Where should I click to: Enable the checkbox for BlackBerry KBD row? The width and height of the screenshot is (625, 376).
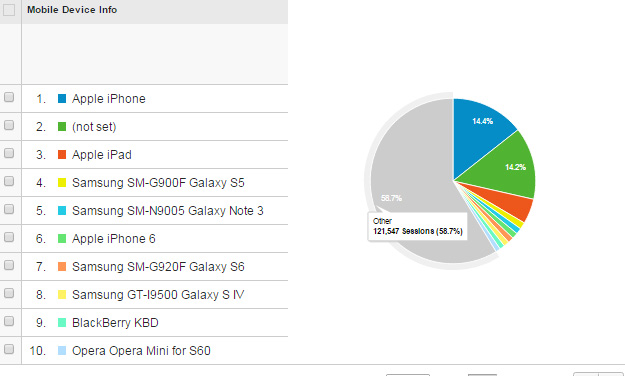tap(9, 321)
